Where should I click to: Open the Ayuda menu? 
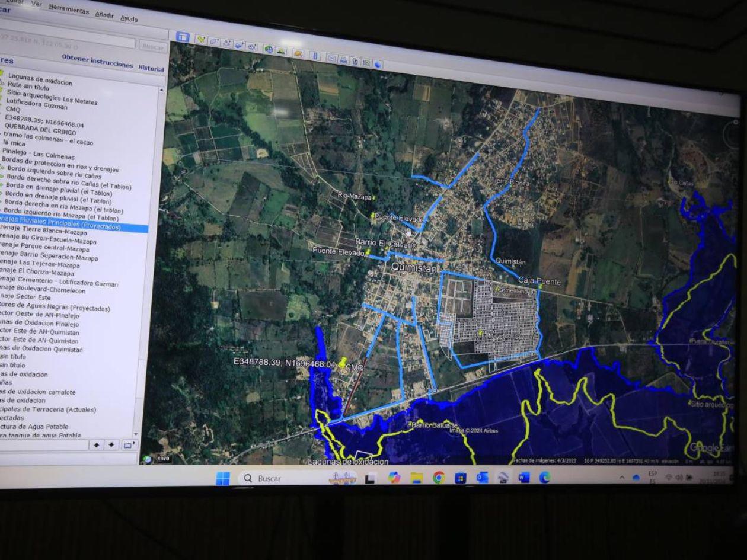129,18
